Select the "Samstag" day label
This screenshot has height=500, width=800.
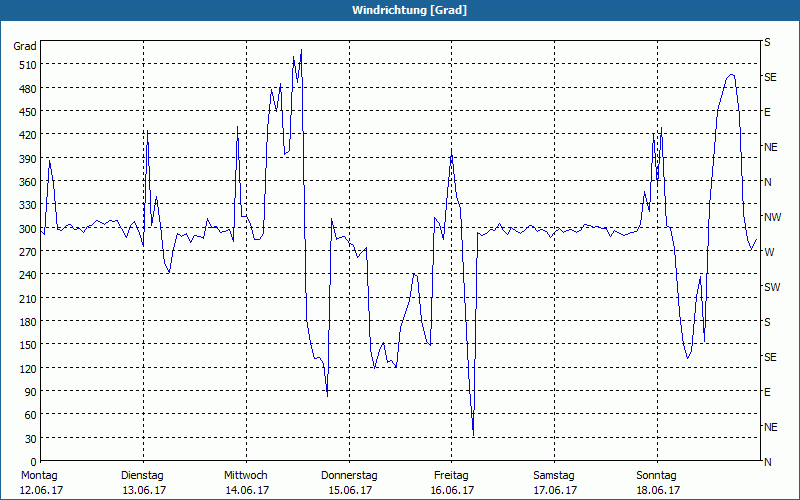[x=554, y=476]
